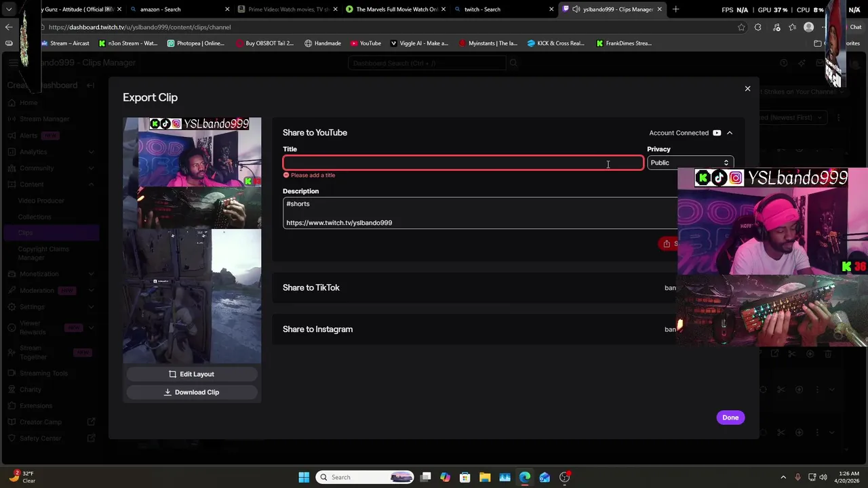Image resolution: width=868 pixels, height=488 pixels.
Task: Open the YouTube bookmark
Action: [x=366, y=43]
